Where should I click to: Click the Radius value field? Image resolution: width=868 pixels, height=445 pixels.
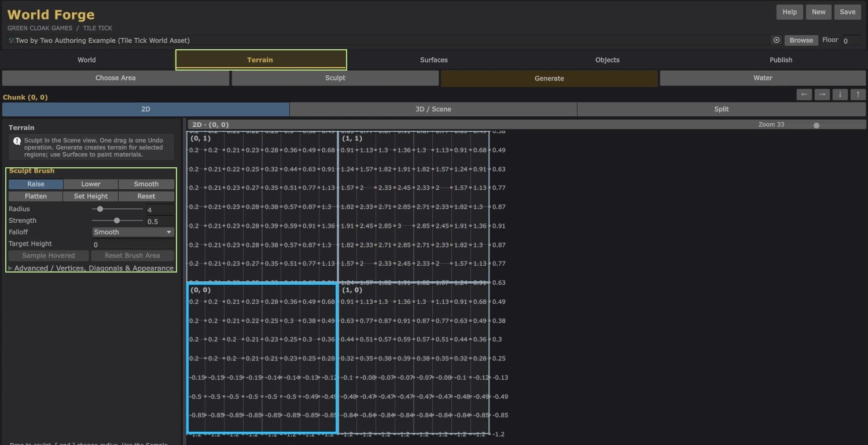160,209
